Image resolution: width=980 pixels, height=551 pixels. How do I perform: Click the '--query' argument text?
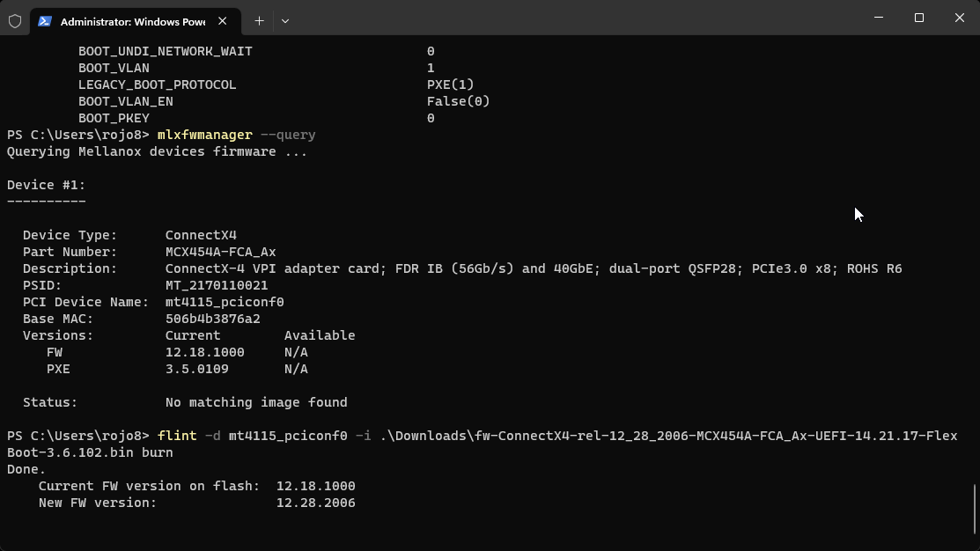click(x=288, y=135)
